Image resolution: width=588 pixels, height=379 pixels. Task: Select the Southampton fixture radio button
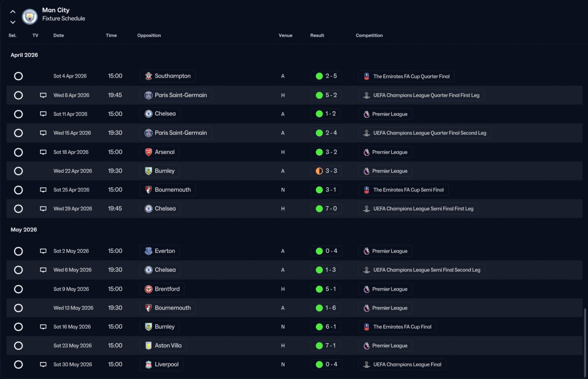pyautogui.click(x=18, y=76)
